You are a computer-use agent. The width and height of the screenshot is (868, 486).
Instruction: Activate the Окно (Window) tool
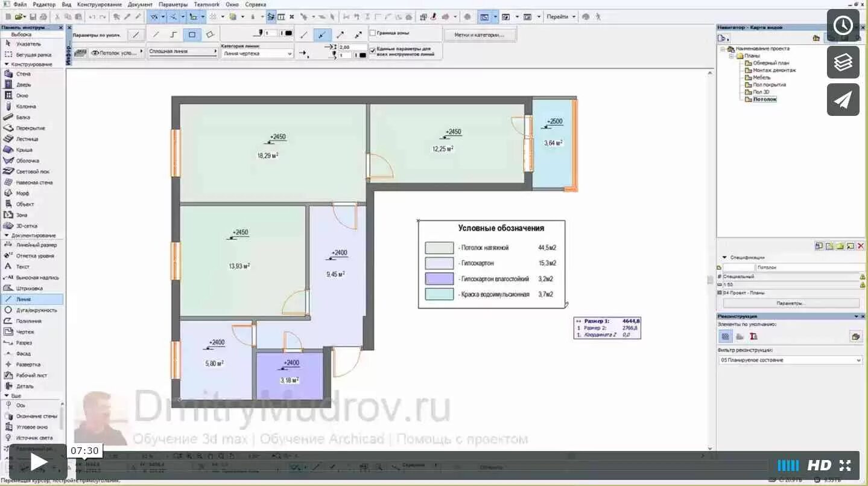click(x=24, y=95)
